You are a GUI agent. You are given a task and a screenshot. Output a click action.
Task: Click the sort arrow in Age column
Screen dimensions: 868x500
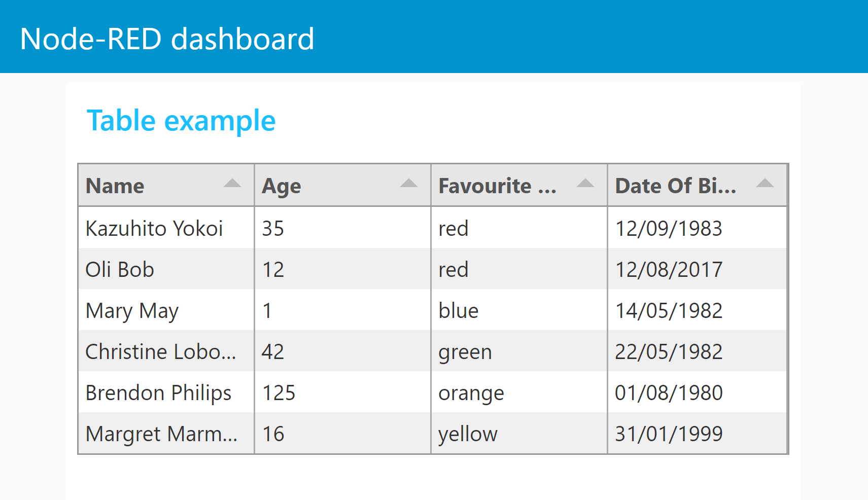pos(408,184)
